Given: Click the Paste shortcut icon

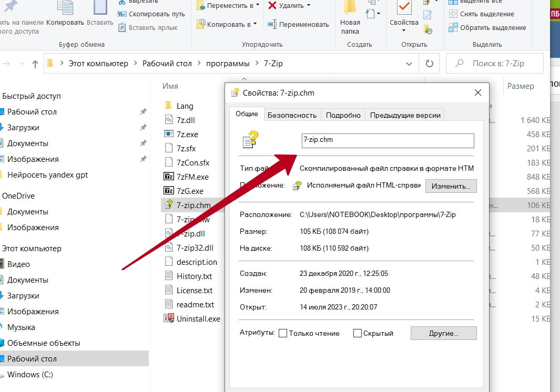Looking at the screenshot, I should [x=122, y=27].
